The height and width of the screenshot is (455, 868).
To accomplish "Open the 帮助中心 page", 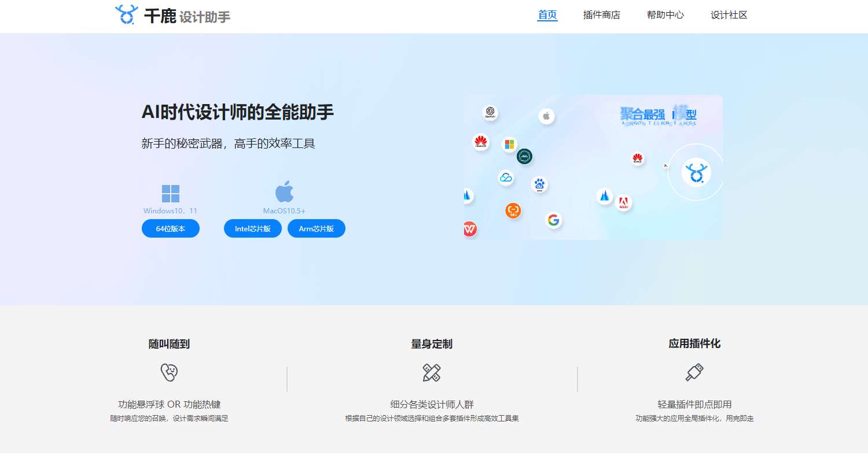I will click(665, 15).
